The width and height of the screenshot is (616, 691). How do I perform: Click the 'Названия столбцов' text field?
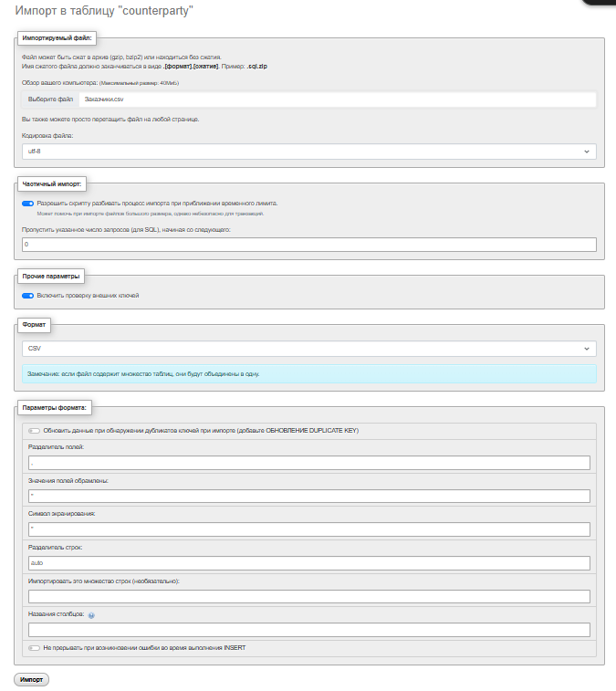click(x=308, y=630)
